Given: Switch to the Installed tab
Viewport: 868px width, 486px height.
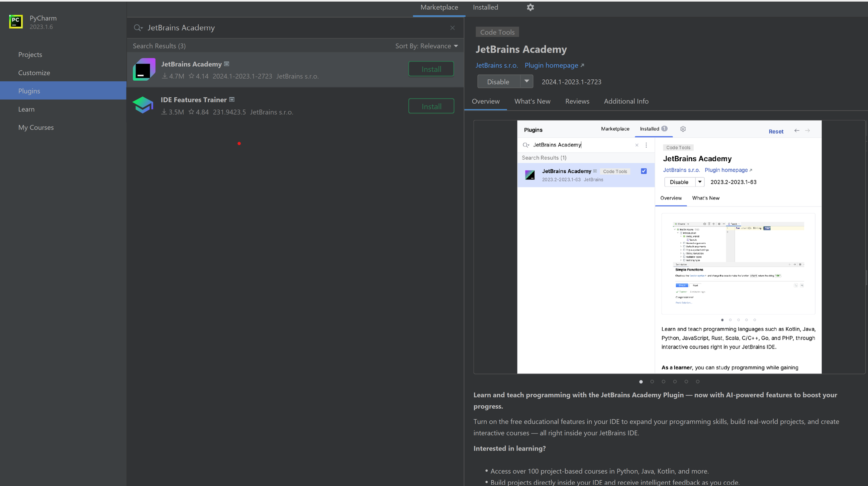Looking at the screenshot, I should point(485,7).
